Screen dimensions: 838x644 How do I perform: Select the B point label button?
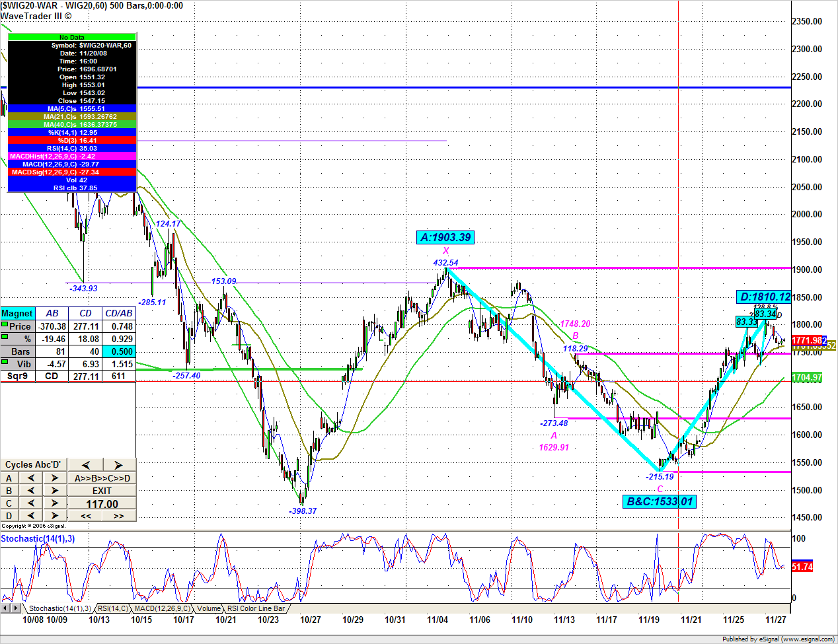9,491
